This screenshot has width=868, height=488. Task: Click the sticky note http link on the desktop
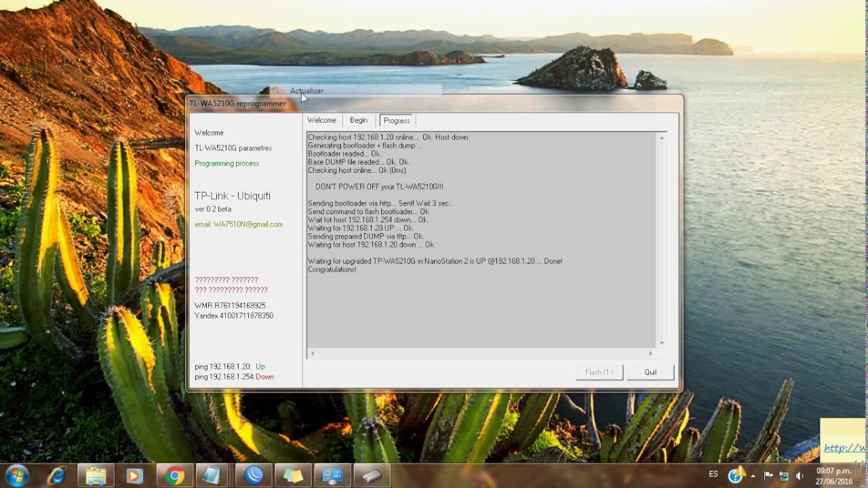tap(845, 448)
